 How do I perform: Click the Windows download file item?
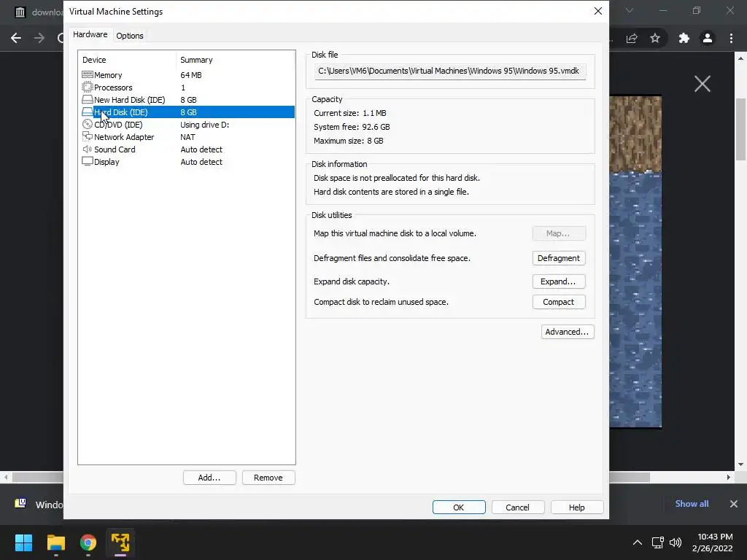(39, 505)
